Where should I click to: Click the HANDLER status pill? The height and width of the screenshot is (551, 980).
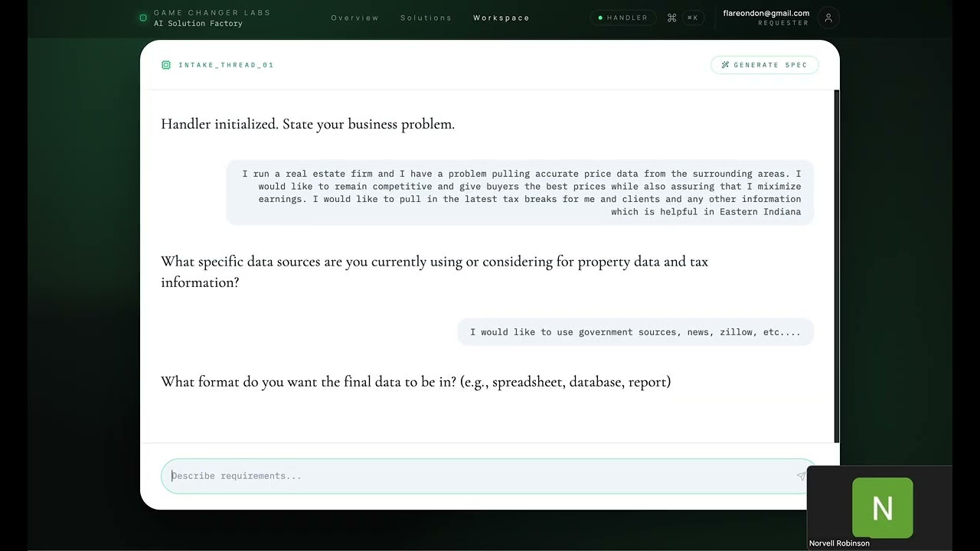[x=623, y=18]
